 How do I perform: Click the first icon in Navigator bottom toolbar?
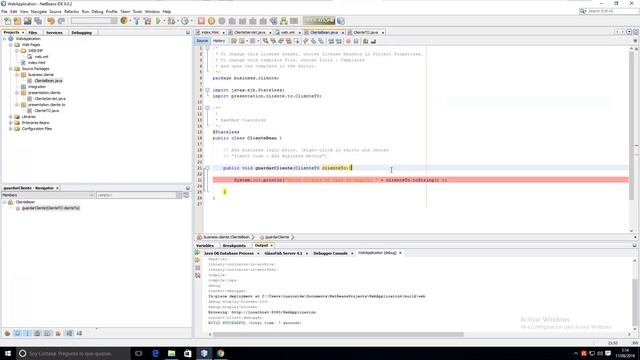(7, 333)
